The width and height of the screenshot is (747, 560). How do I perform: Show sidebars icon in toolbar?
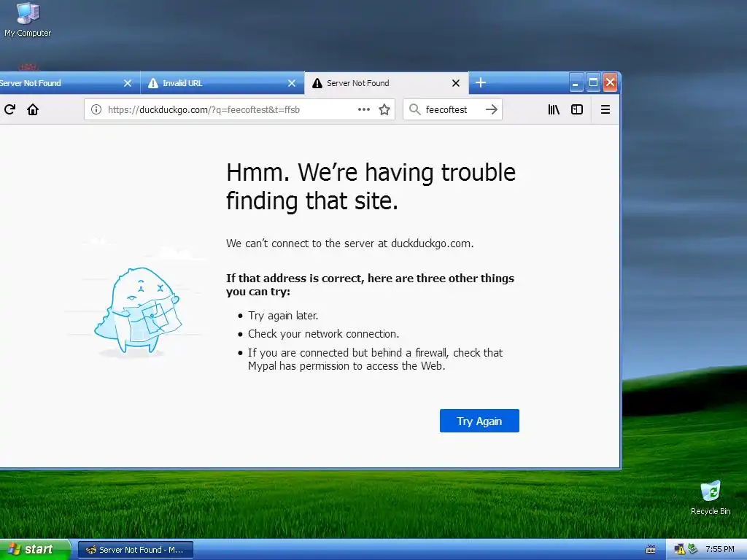[x=577, y=109]
